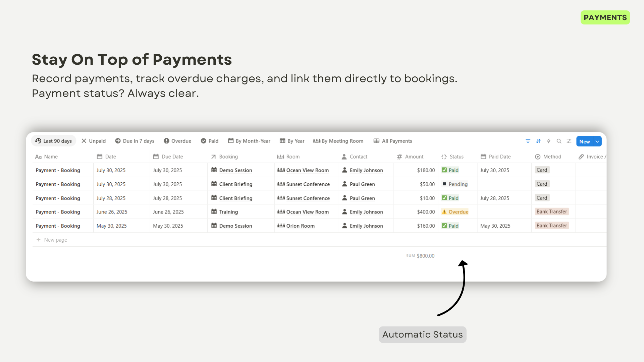Open Client Briefing booking in $10.00 row
Image resolution: width=644 pixels, height=362 pixels.
click(x=232, y=198)
